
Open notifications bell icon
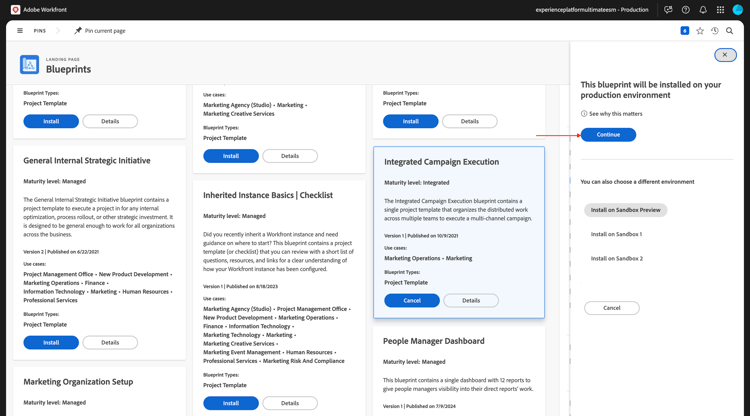point(703,10)
